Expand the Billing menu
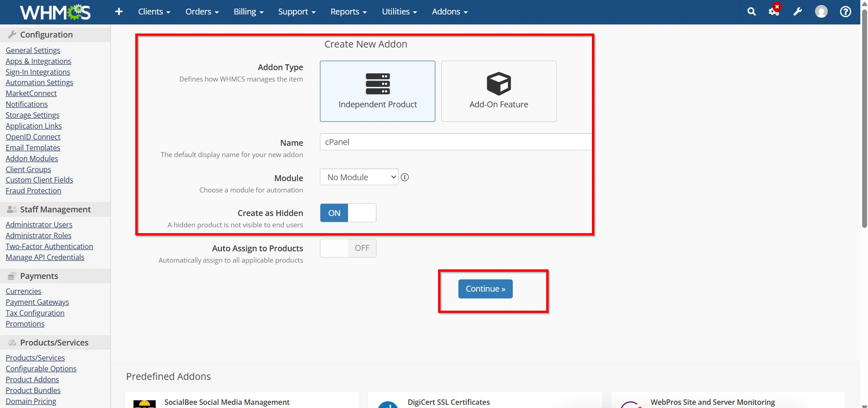Image resolution: width=868 pixels, height=408 pixels. click(x=248, y=12)
